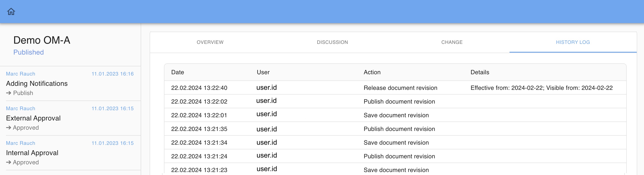Click the Details column header
644x175 pixels.
pos(480,72)
